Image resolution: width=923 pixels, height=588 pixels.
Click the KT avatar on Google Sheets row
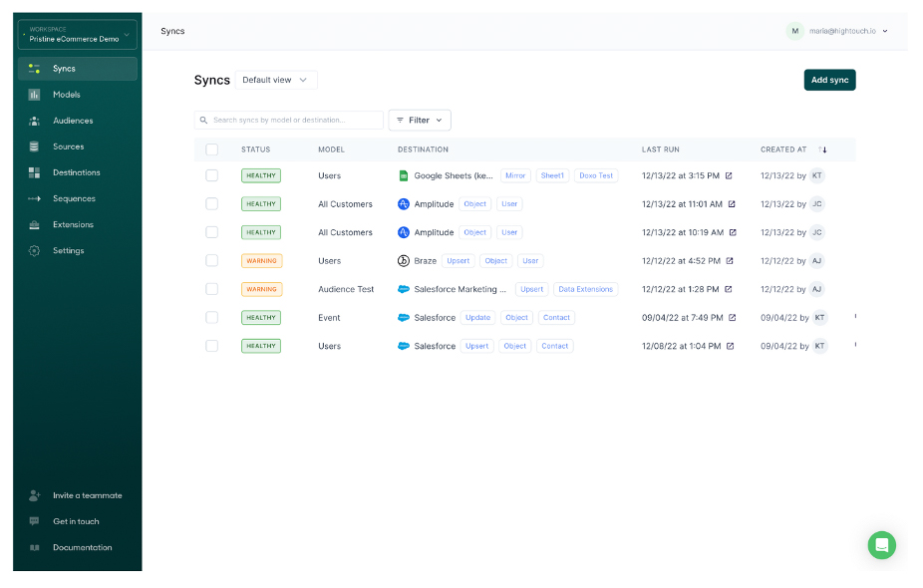point(817,175)
